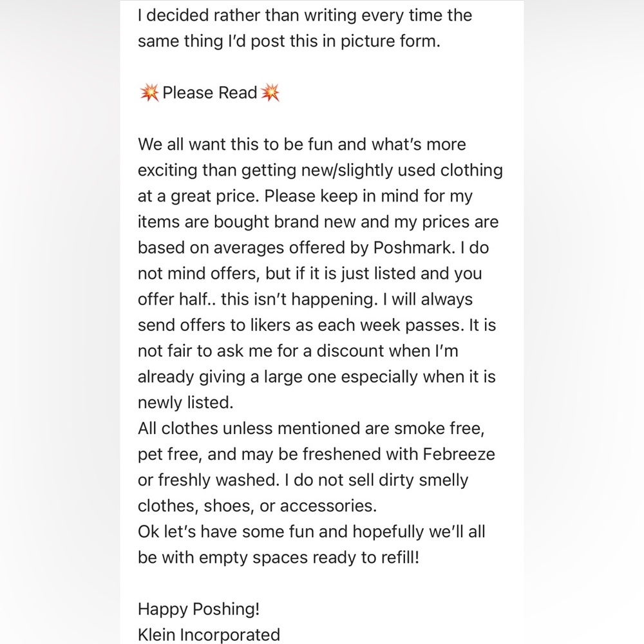Click the phrase 'this isn't happening'
This screenshot has width=644, height=644.
tap(299, 299)
